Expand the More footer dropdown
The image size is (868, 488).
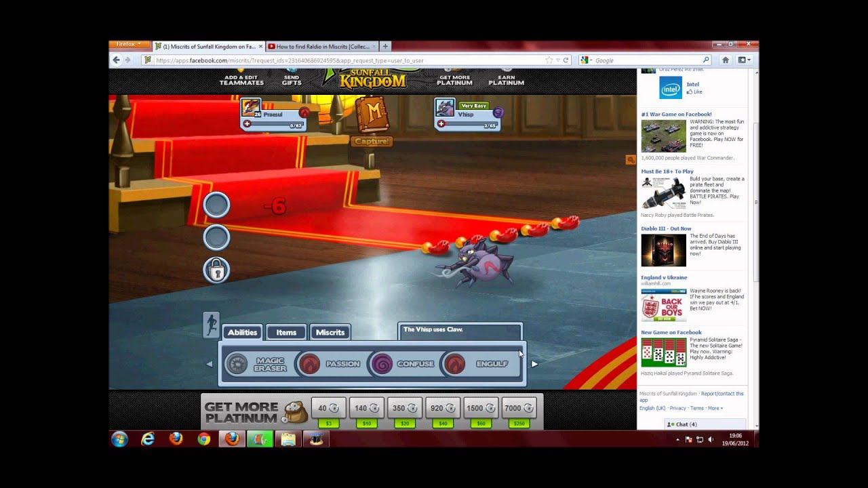pyautogui.click(x=715, y=408)
